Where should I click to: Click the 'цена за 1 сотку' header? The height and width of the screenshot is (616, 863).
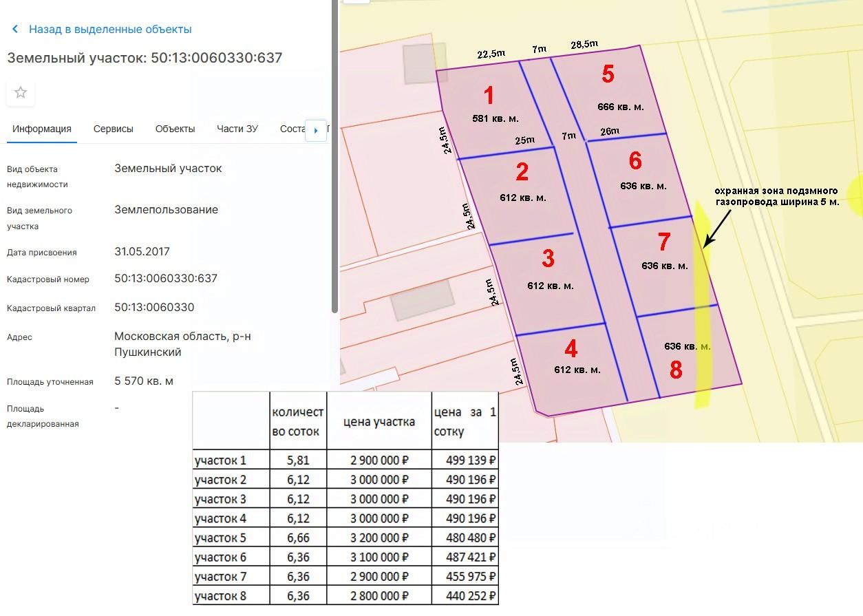coord(465,421)
